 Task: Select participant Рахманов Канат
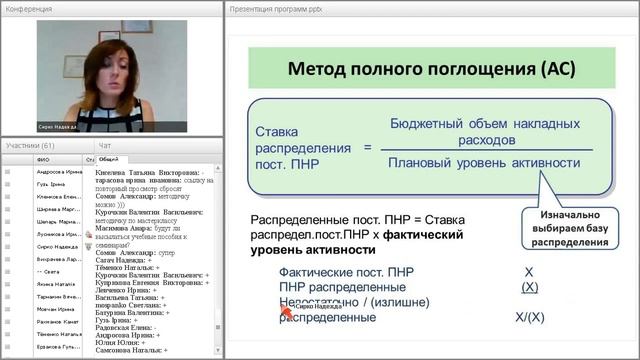[57, 322]
